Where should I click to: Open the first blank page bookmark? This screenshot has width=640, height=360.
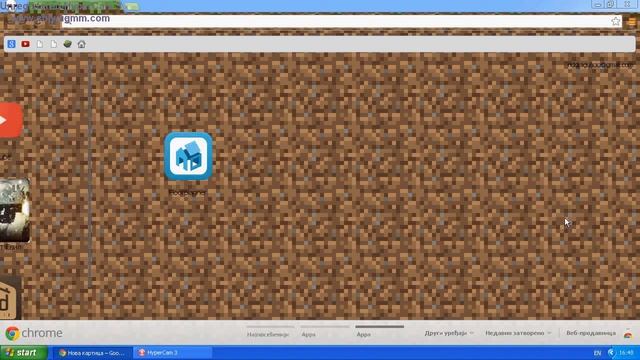(40, 44)
